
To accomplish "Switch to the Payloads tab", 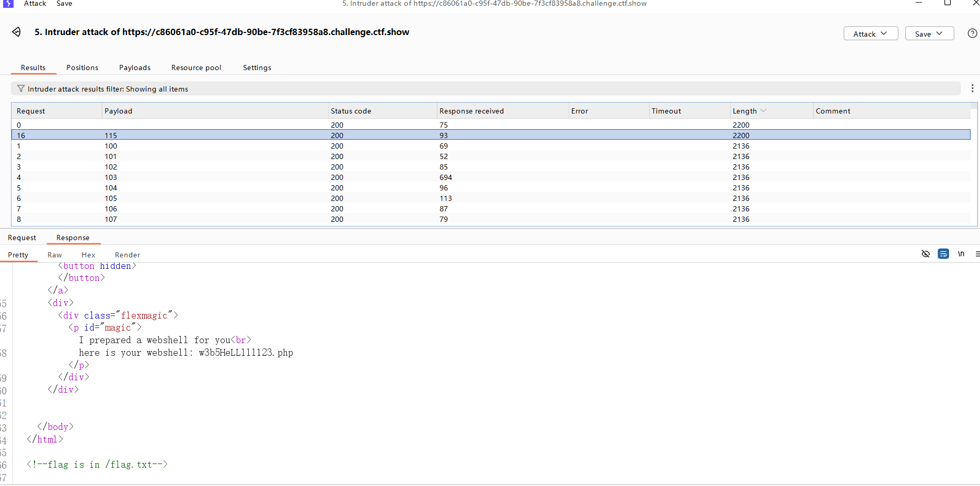I will [x=135, y=67].
